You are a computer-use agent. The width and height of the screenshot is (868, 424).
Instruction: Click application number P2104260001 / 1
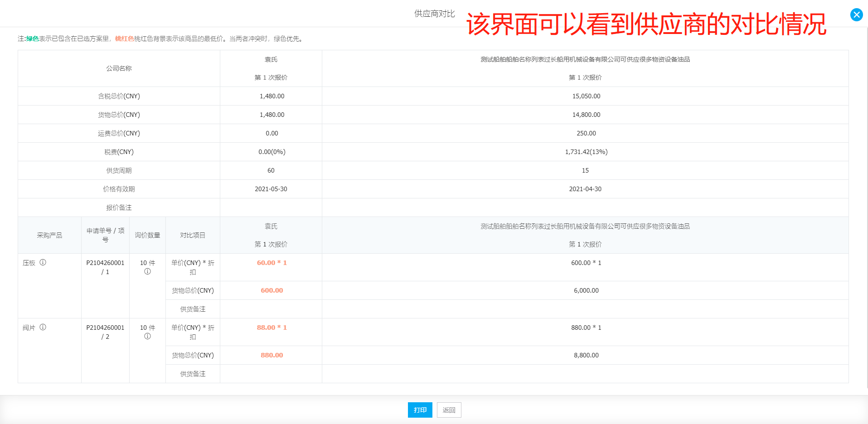click(105, 267)
